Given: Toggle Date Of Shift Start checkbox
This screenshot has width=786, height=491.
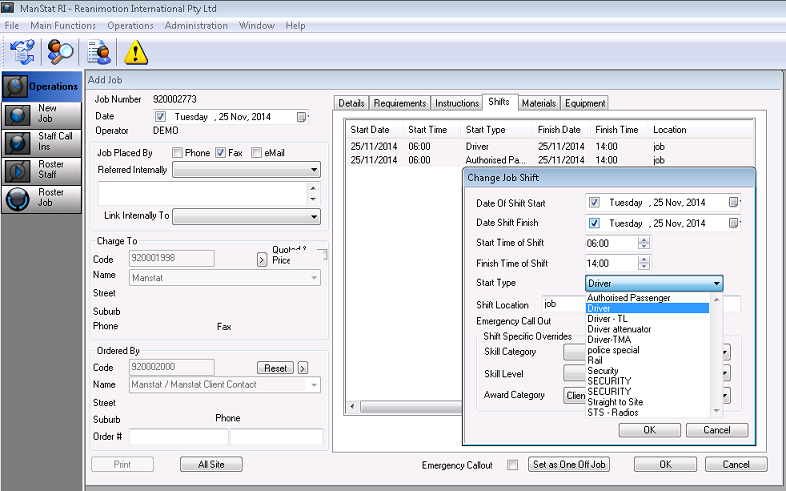Looking at the screenshot, I should (594, 202).
